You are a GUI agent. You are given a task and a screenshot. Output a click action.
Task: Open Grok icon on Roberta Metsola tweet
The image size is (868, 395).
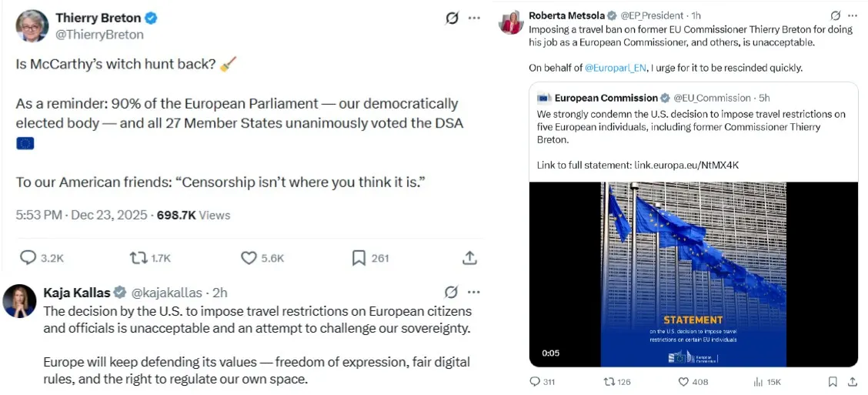836,15
